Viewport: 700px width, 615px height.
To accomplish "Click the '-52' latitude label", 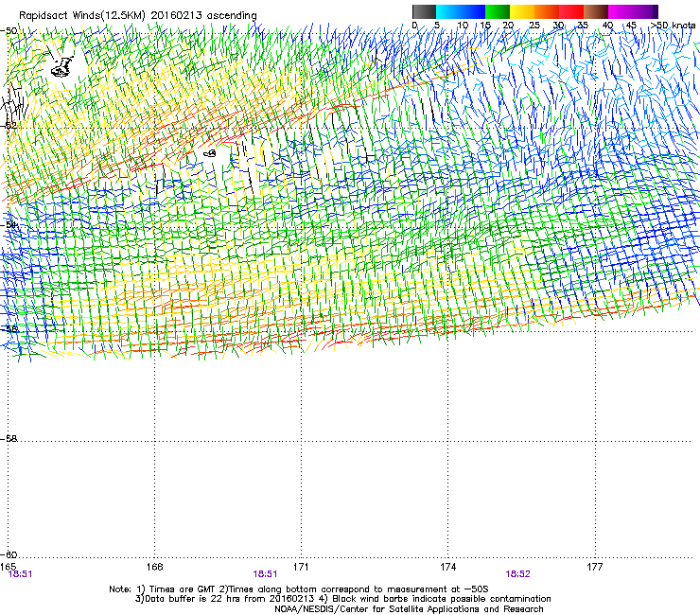I will [9, 126].
